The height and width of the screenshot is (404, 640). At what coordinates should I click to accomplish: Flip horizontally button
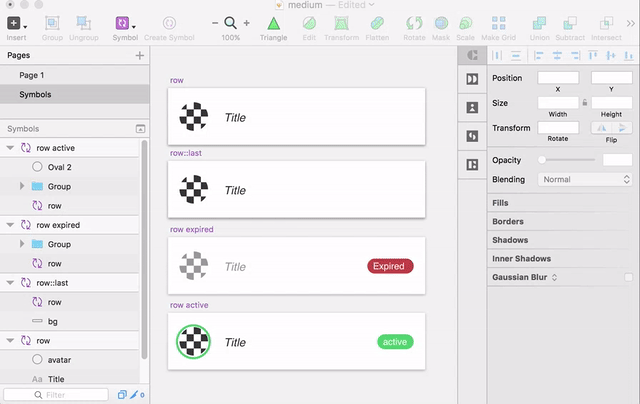click(x=602, y=128)
